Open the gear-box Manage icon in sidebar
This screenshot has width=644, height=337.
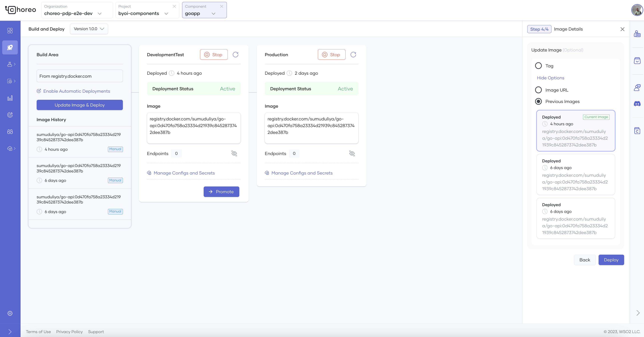point(10,81)
